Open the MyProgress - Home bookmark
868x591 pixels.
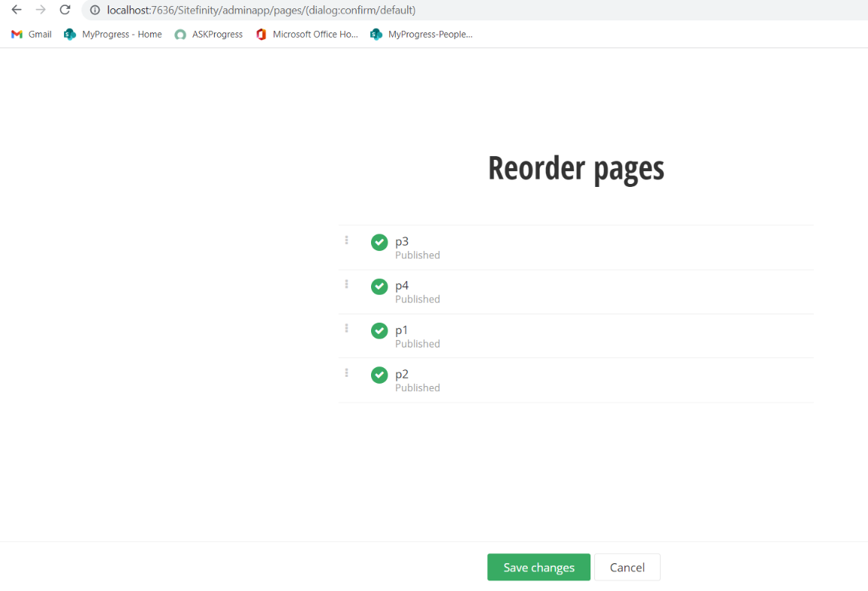click(113, 35)
